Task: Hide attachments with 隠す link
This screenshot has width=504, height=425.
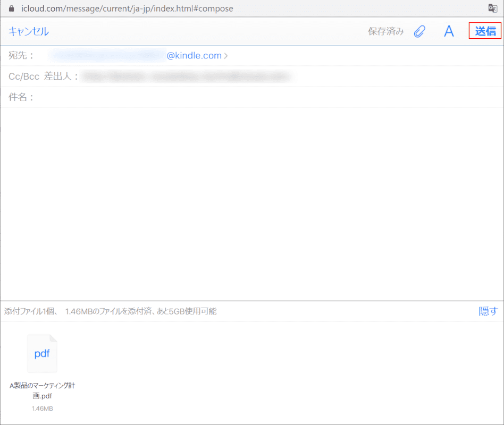Action: [488, 311]
